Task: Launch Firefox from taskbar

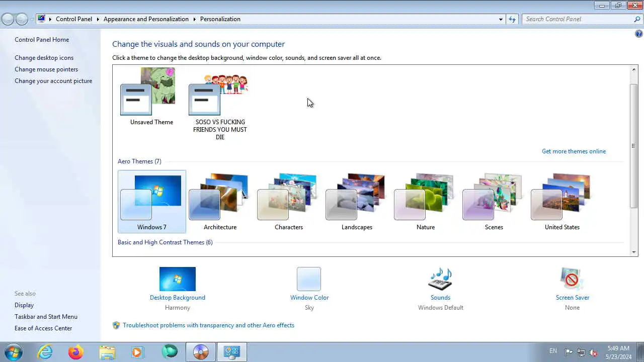Action: pos(76,352)
